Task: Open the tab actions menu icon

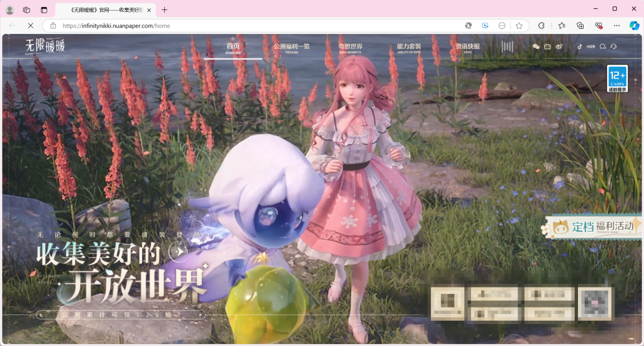Action: [x=44, y=10]
